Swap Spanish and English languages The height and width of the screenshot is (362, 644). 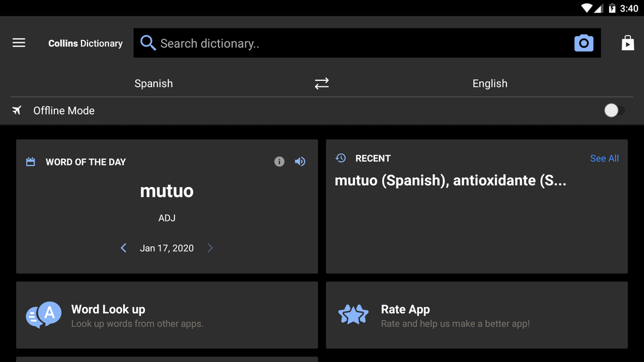322,83
